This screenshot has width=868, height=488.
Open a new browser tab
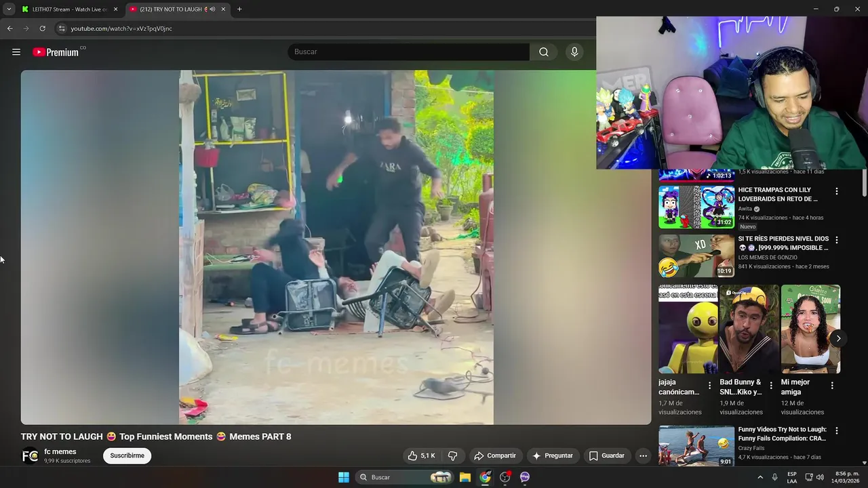click(239, 9)
